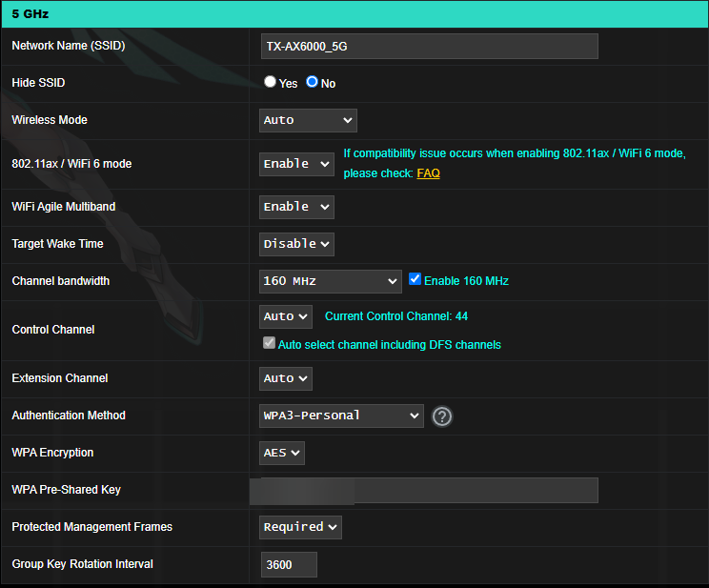Viewport: 709px width, 588px height.
Task: Open the Control Channel dropdown
Action: point(285,316)
